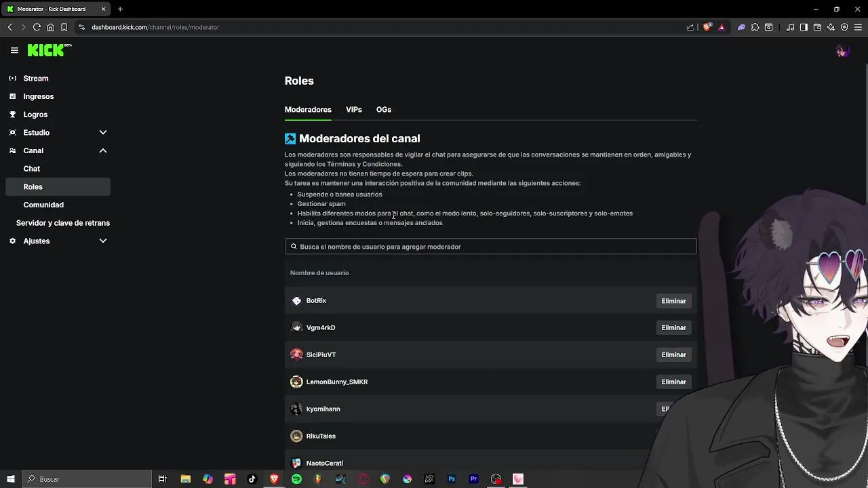Viewport: 868px width, 488px height.
Task: Click the Ajustes gear icon in sidebar
Action: click(12, 241)
